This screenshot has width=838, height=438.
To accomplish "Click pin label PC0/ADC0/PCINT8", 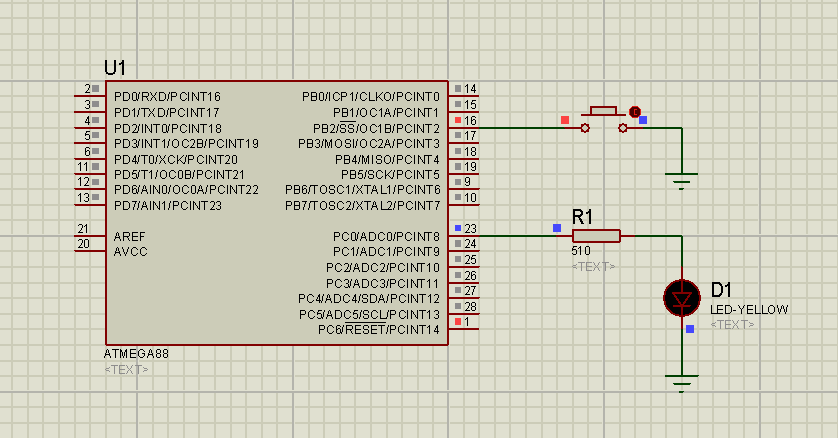I will coord(386,237).
